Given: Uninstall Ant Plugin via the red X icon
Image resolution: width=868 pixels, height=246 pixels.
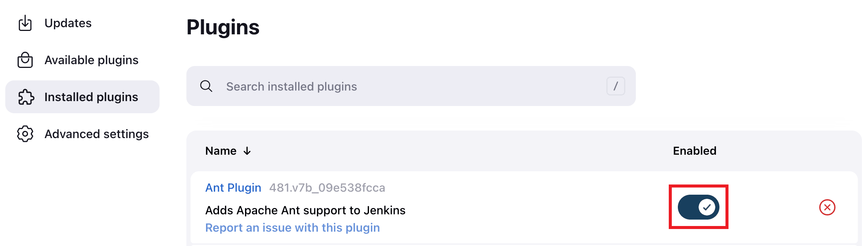Looking at the screenshot, I should click(827, 207).
